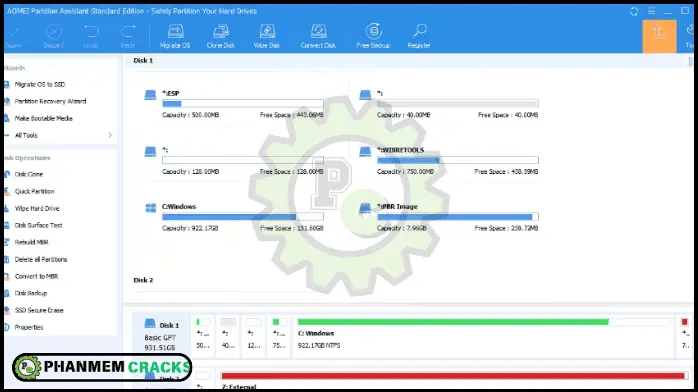The image size is (698, 392).
Task: Choose Wipe Hard Drive
Action: tap(37, 208)
